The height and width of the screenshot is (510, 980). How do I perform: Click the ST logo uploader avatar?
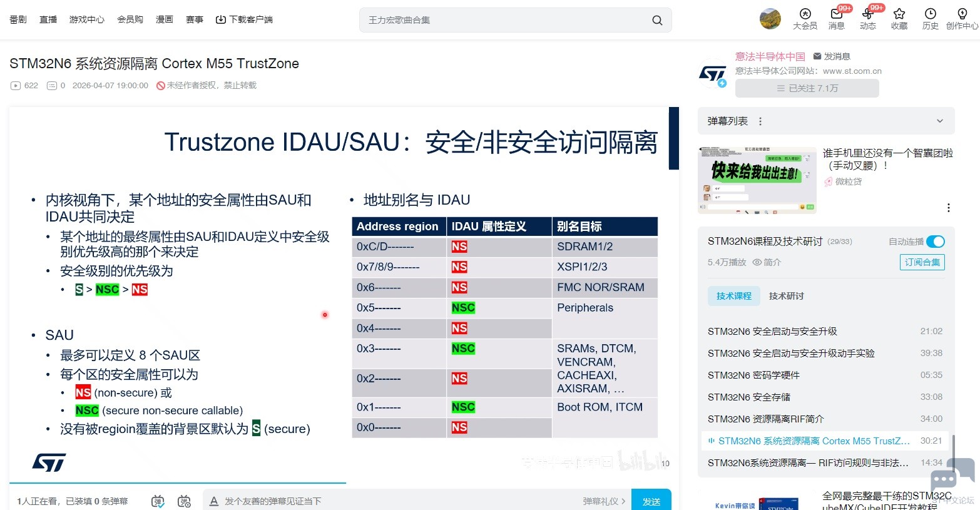[713, 74]
